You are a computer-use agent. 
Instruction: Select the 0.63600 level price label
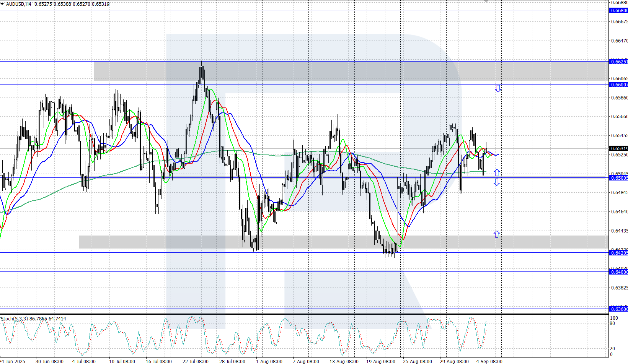click(618, 309)
